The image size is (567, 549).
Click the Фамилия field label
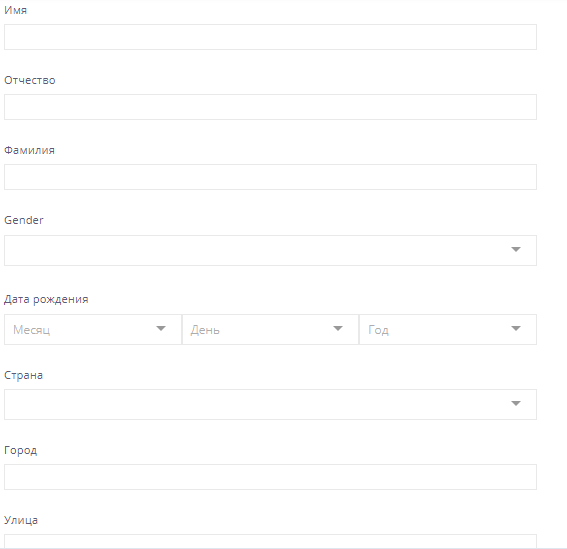[x=29, y=150]
